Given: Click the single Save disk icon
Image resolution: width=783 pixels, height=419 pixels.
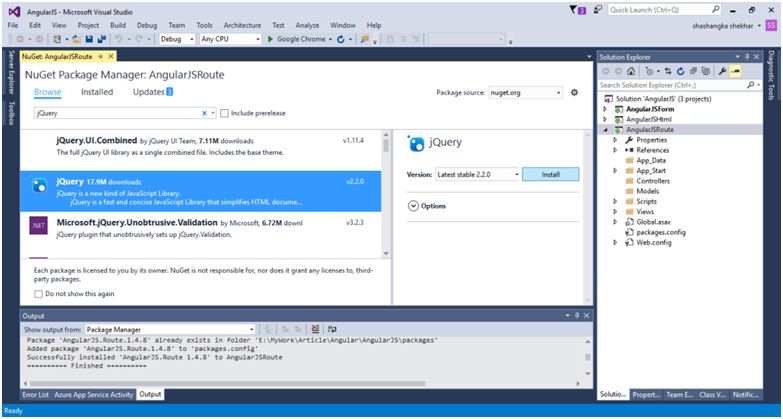Looking at the screenshot, I should (x=89, y=39).
